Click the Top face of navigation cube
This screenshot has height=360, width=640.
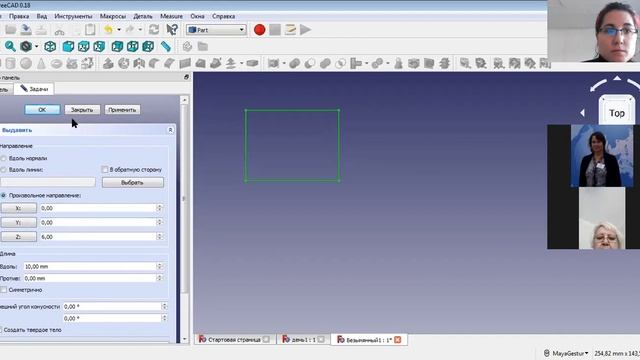pyautogui.click(x=617, y=113)
